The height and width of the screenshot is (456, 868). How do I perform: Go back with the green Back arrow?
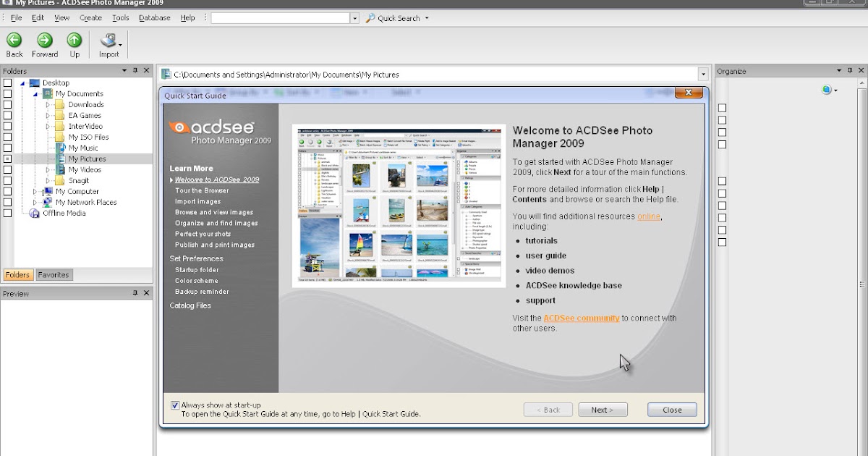(14, 41)
